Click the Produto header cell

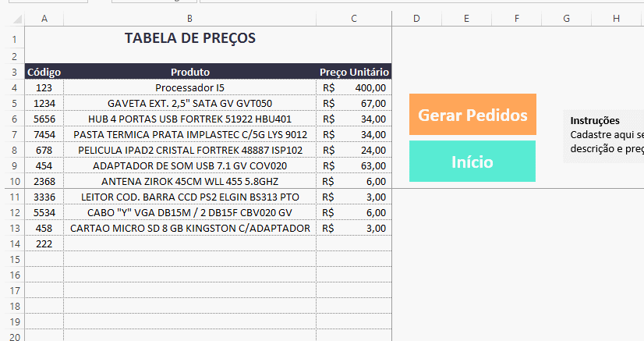189,72
